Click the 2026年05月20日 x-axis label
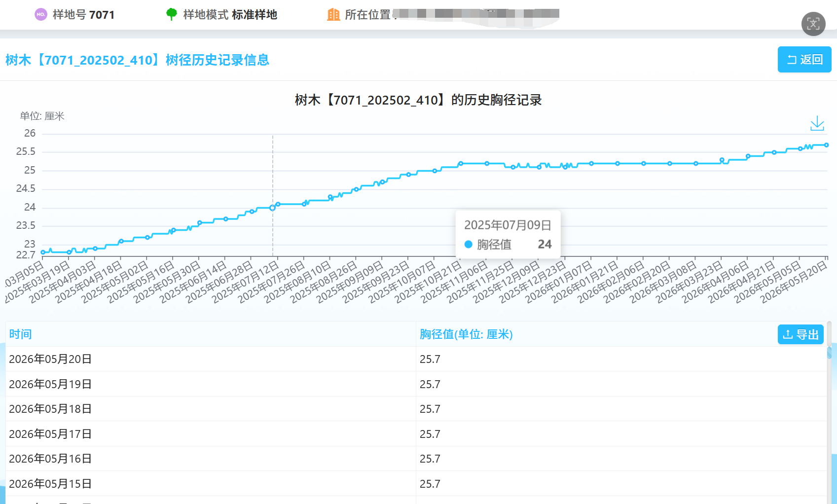Viewport: 837px width, 504px height. [794, 281]
